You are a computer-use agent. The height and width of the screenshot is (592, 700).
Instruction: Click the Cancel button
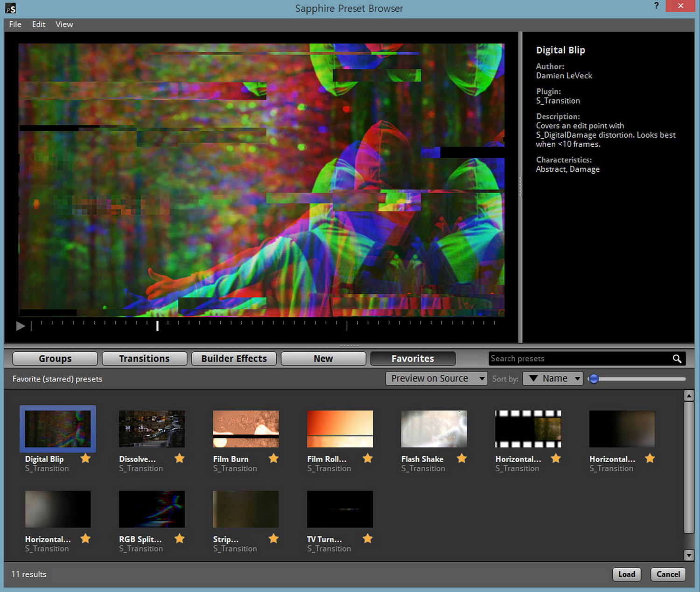click(668, 574)
